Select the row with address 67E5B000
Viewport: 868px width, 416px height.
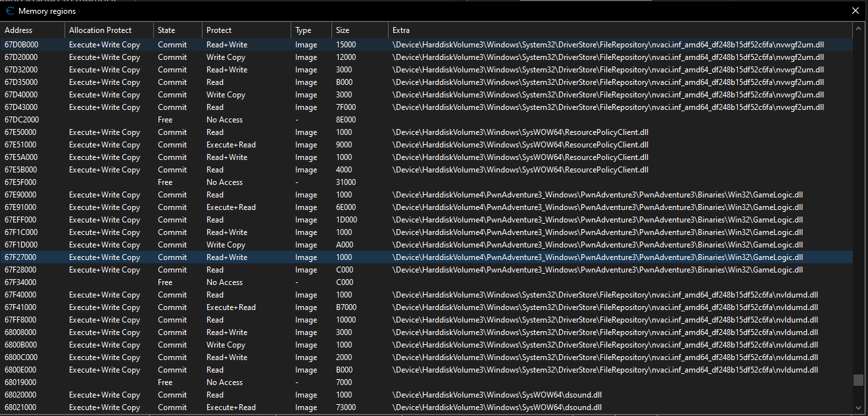pos(426,170)
